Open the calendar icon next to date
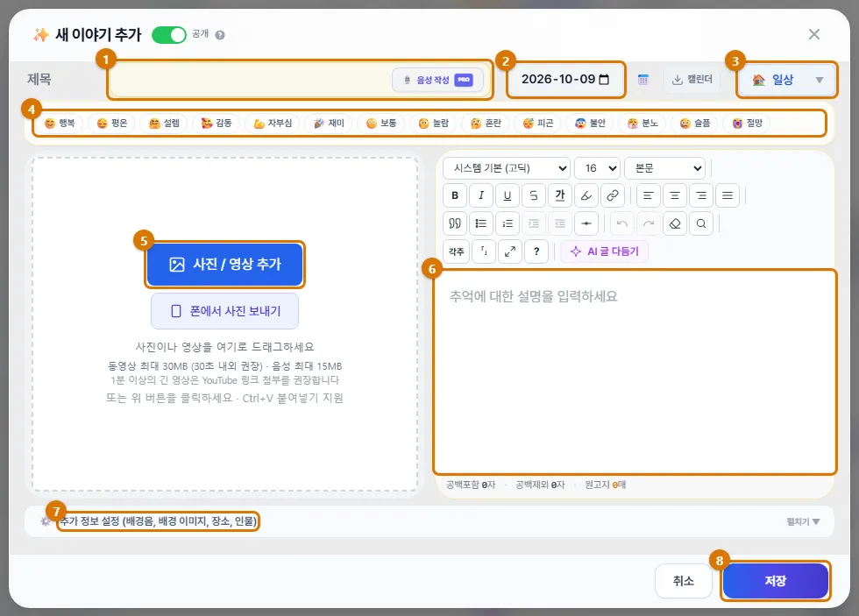Screen dimensions: 859x616 643,80
